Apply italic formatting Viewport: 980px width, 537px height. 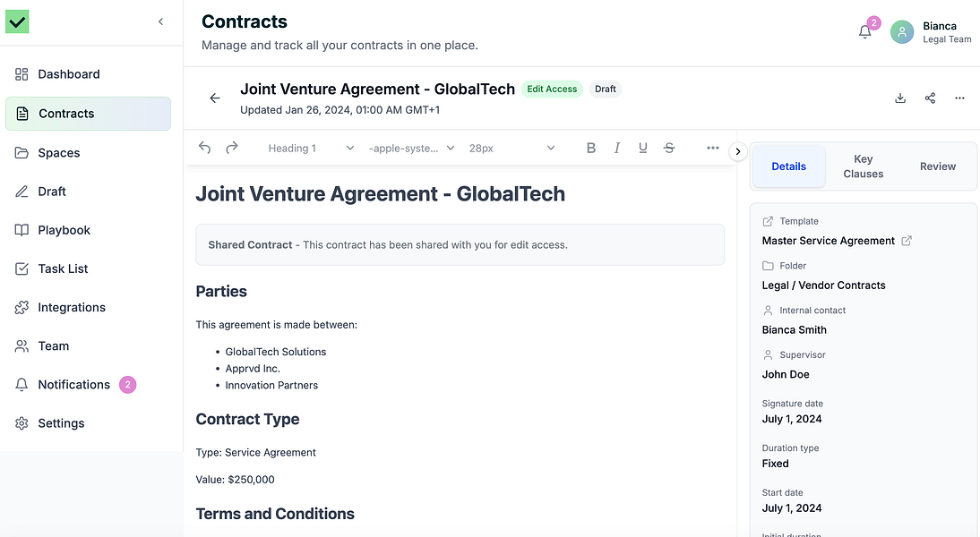pyautogui.click(x=617, y=148)
